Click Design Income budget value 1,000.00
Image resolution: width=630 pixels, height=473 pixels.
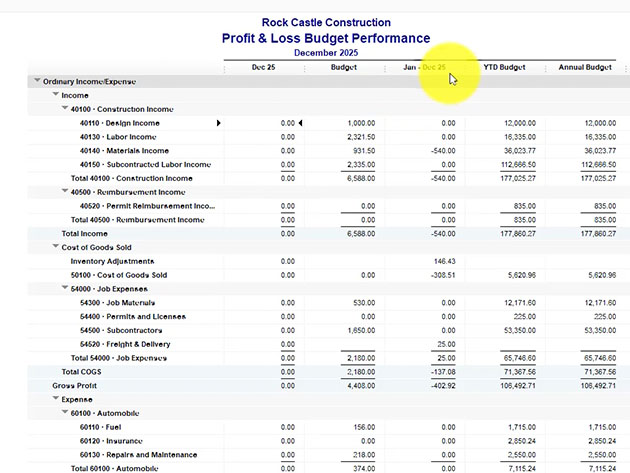(361, 123)
